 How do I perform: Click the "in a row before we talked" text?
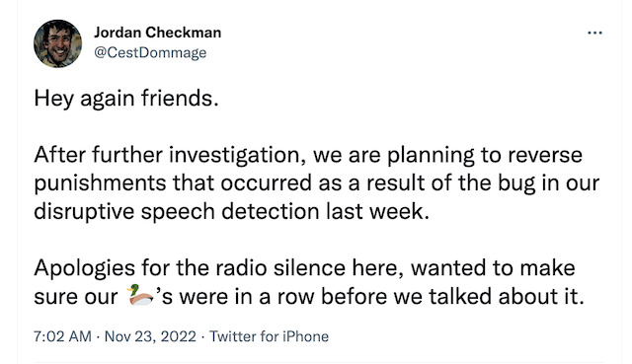click(x=324, y=297)
